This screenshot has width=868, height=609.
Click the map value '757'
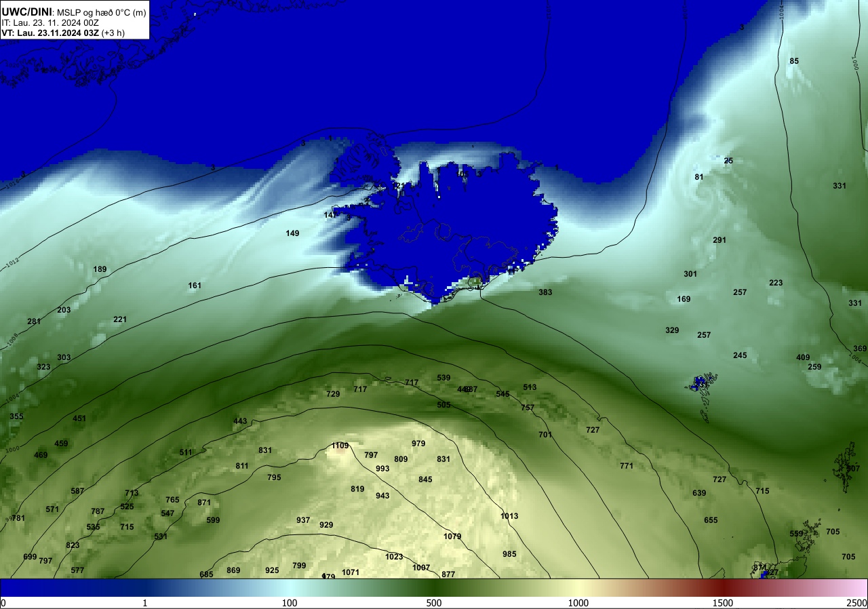528,408
